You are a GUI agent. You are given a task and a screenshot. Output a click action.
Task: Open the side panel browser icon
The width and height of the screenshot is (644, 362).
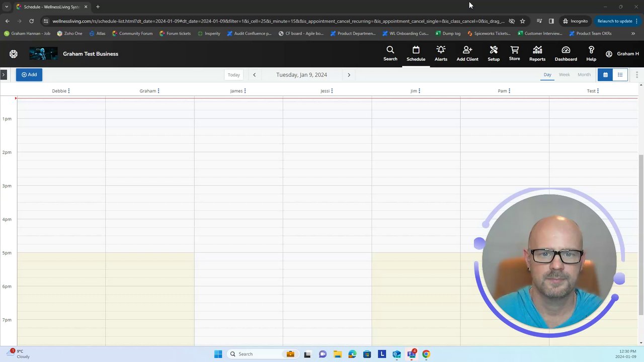pyautogui.click(x=551, y=21)
